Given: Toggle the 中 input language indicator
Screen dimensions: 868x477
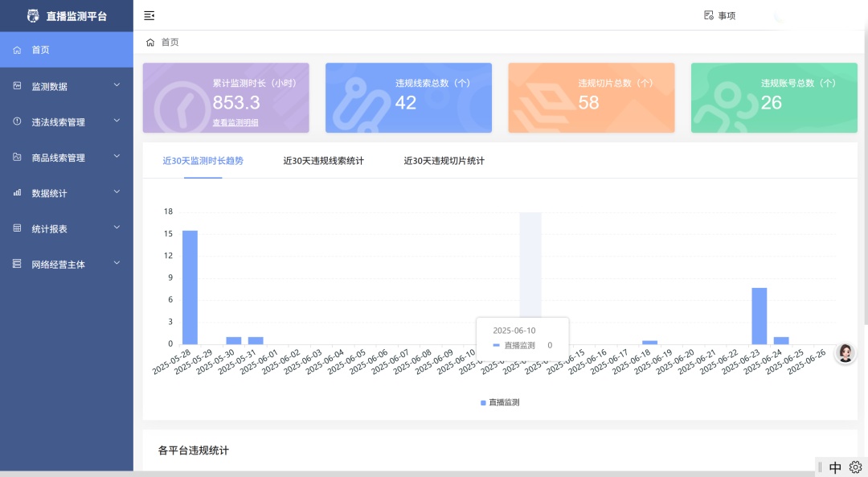Looking at the screenshot, I should point(835,467).
